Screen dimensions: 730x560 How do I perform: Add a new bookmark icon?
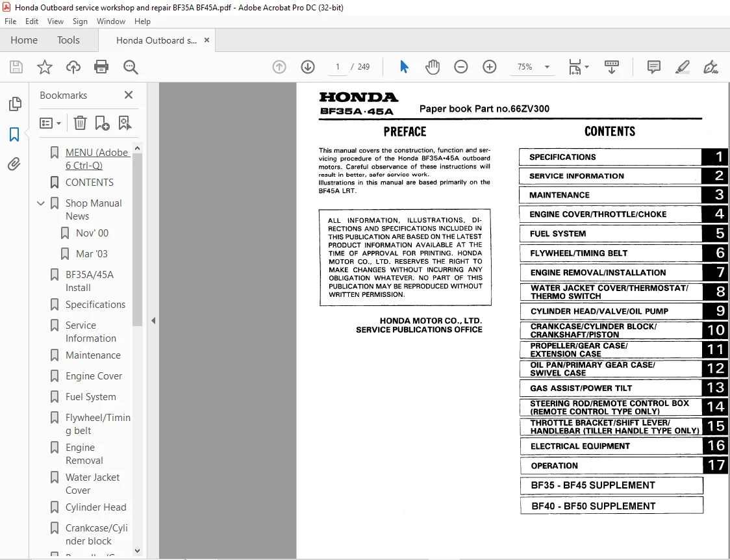coord(102,123)
